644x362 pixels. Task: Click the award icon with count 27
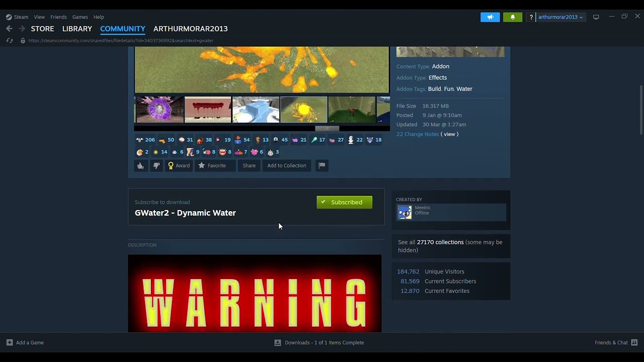click(332, 140)
